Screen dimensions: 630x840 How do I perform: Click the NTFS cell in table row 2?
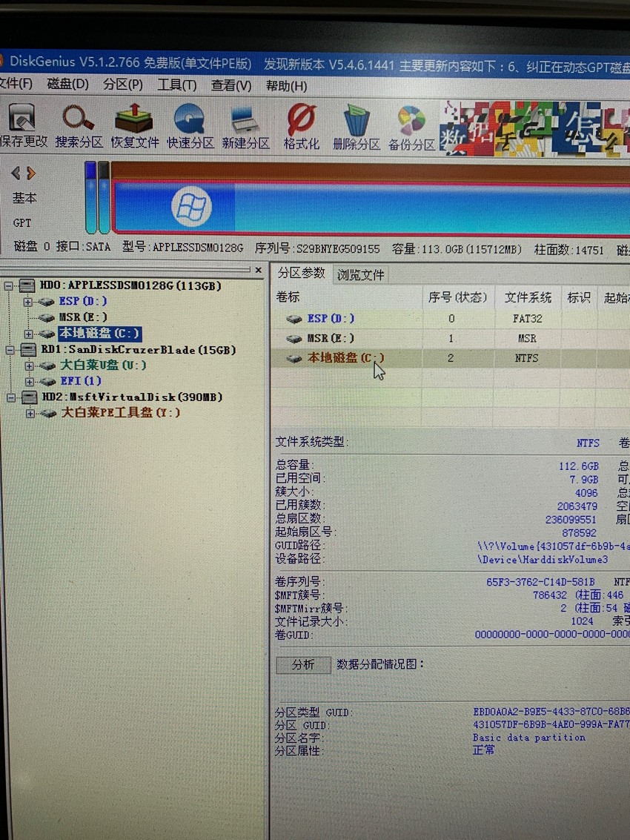tap(527, 358)
